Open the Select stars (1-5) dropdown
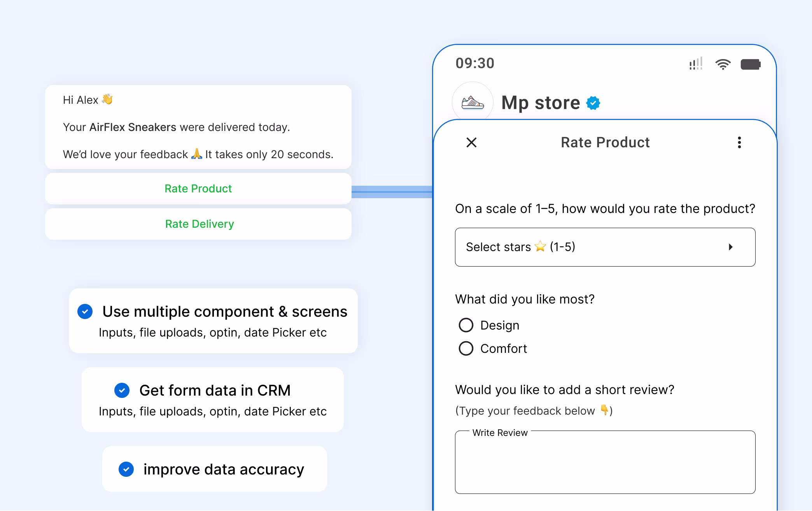Screen dimensions: 812x511 pyautogui.click(x=605, y=247)
